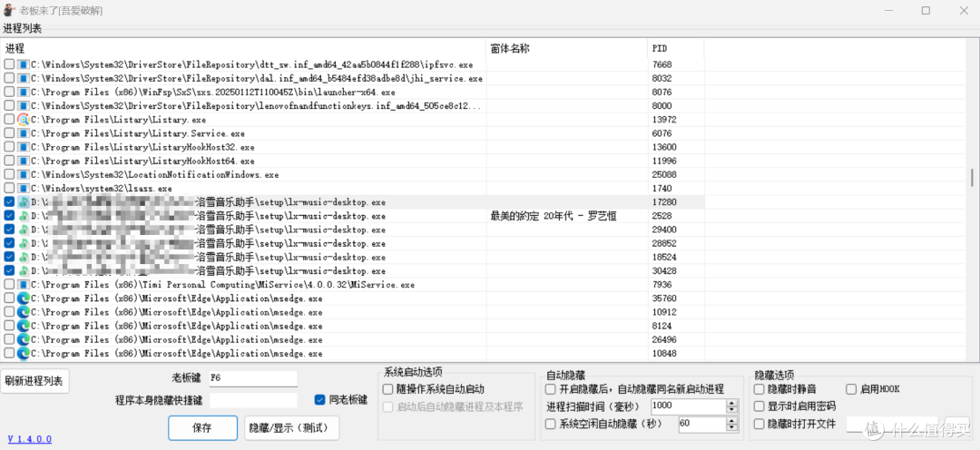The image size is (980, 450).
Task: Click the ipfsvc.exe process icon
Action: pyautogui.click(x=23, y=64)
